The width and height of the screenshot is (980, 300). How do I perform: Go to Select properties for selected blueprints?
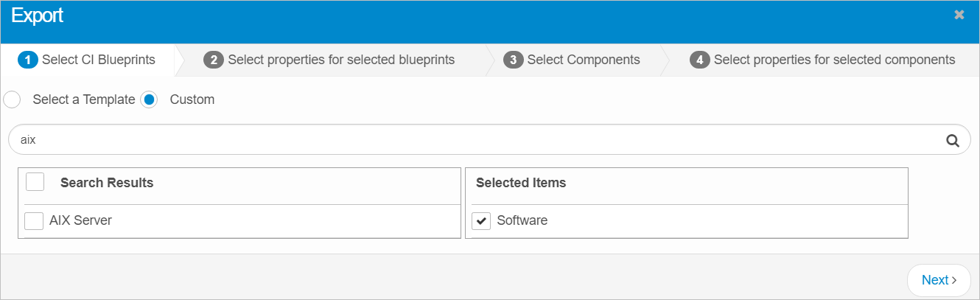point(341,60)
